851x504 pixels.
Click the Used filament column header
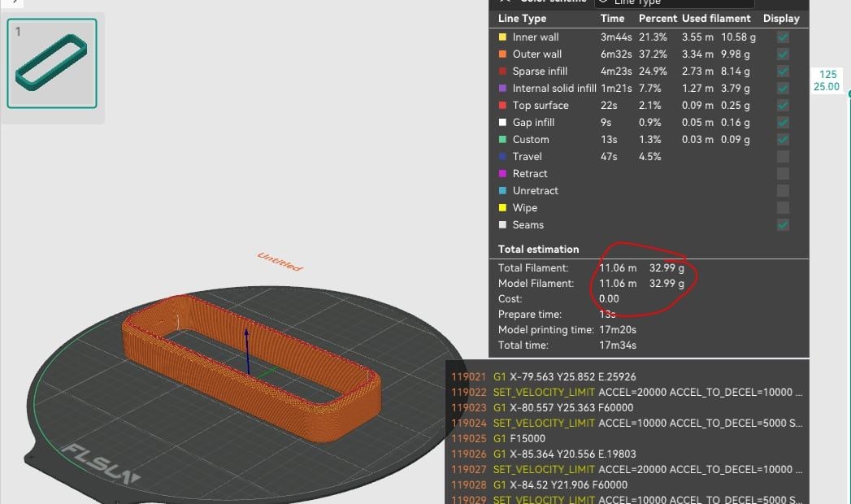click(716, 19)
